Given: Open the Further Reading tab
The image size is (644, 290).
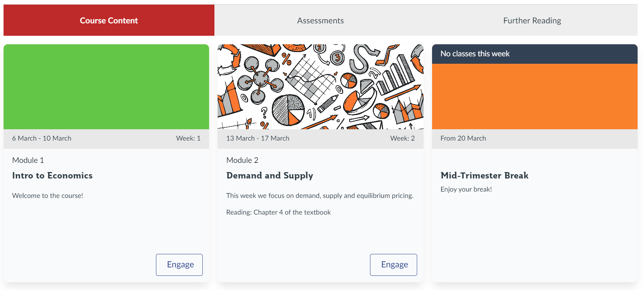Looking at the screenshot, I should tap(532, 21).
